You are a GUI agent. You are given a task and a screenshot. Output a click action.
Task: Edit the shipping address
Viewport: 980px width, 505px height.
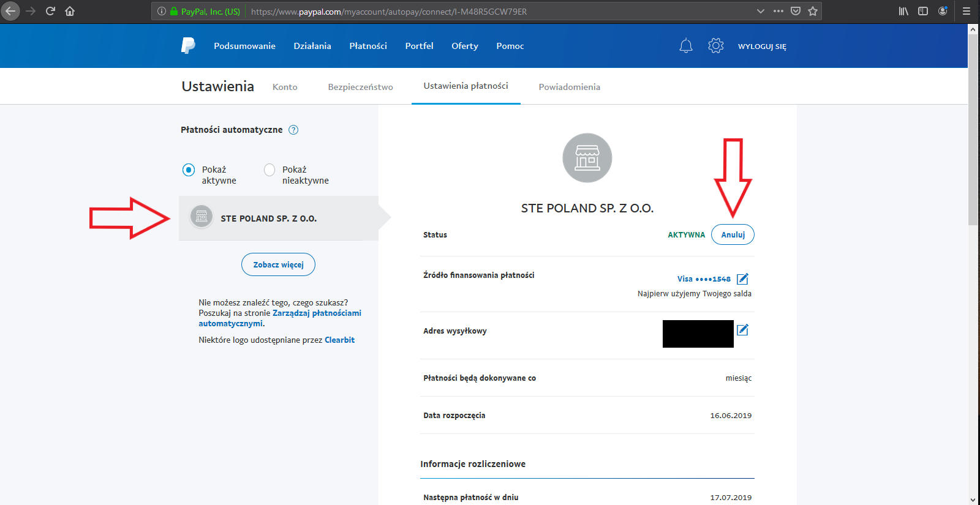point(742,330)
